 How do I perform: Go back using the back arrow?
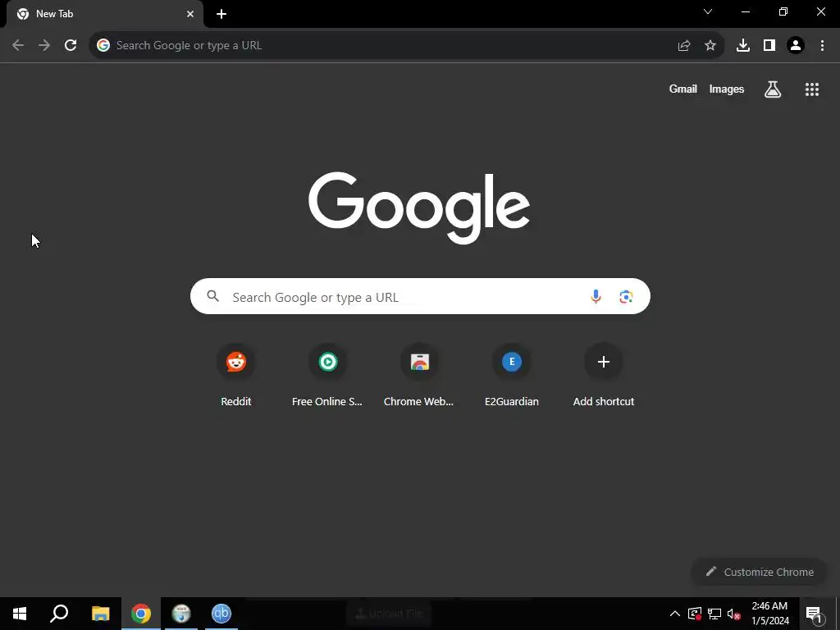coord(18,45)
